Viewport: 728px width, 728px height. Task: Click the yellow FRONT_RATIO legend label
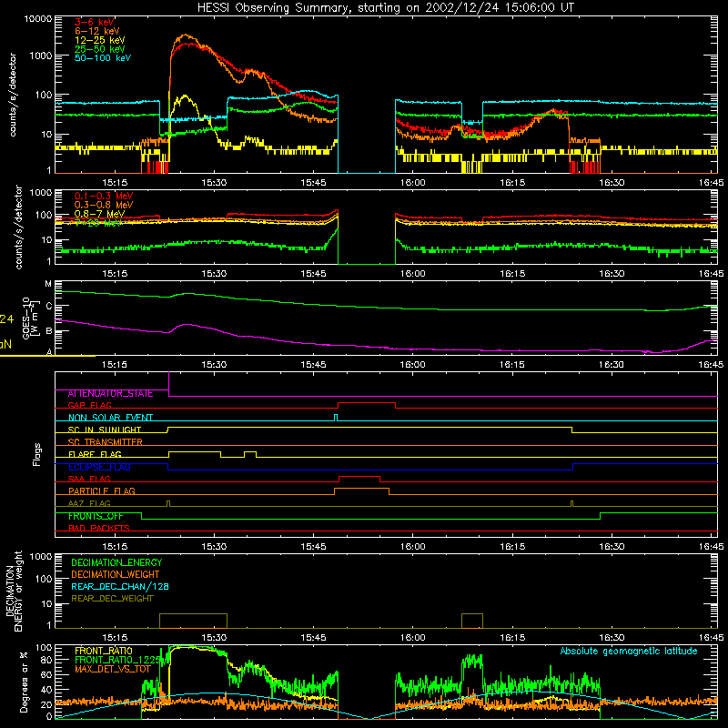[x=104, y=651]
